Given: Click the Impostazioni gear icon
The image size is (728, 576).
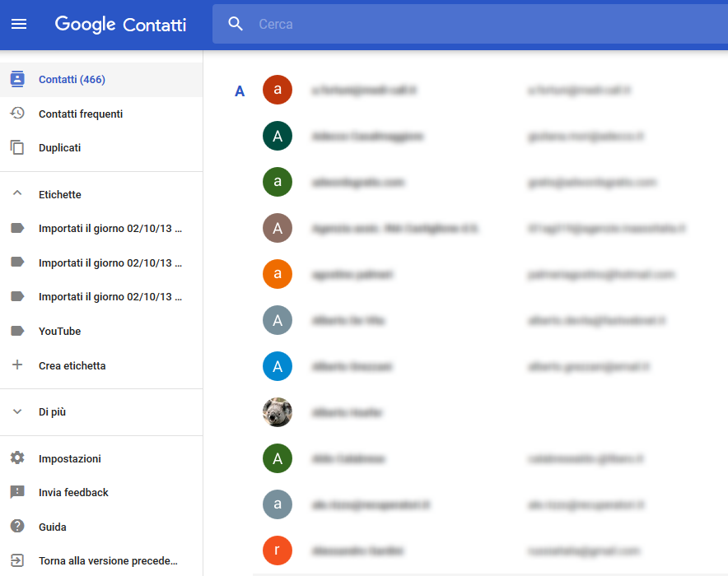Looking at the screenshot, I should [17, 458].
